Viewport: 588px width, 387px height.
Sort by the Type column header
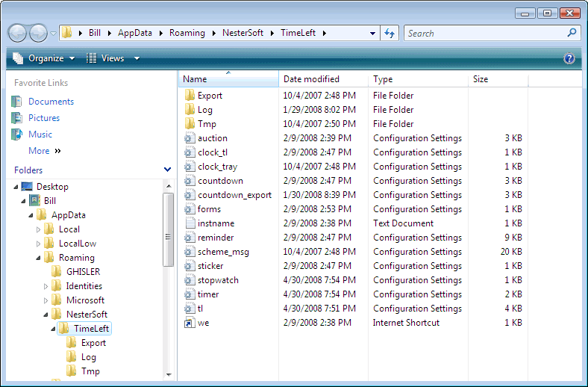click(419, 79)
